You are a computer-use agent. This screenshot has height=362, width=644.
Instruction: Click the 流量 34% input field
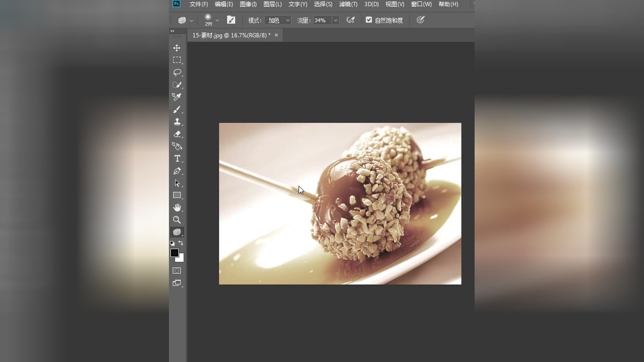323,20
